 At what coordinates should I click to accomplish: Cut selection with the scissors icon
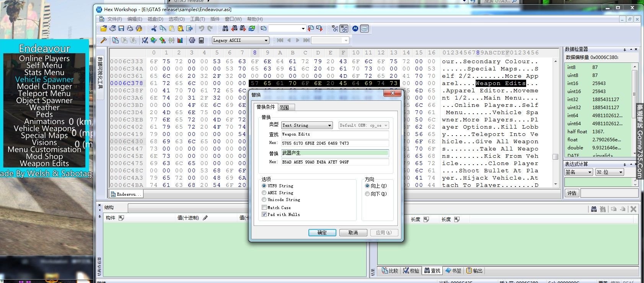coord(154,29)
